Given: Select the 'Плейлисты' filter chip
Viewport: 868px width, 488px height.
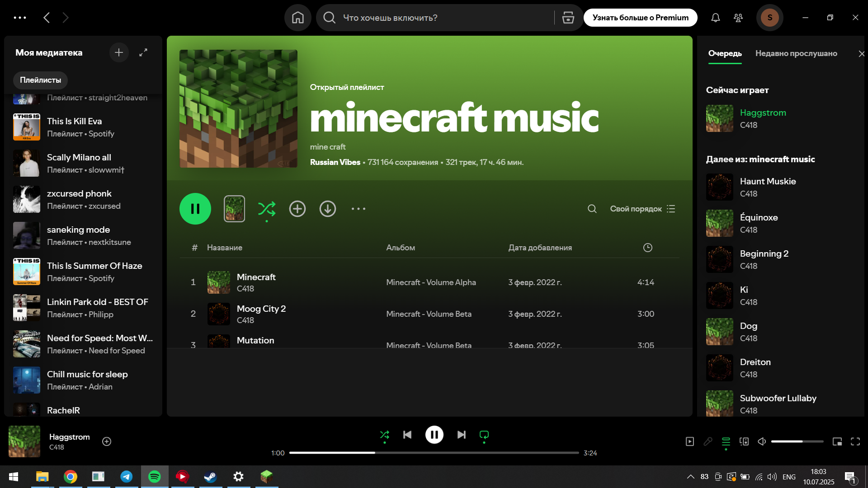Looking at the screenshot, I should (40, 80).
